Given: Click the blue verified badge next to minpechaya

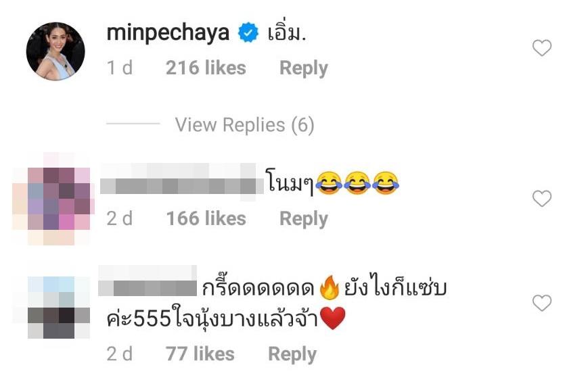Looking at the screenshot, I should pos(248,32).
